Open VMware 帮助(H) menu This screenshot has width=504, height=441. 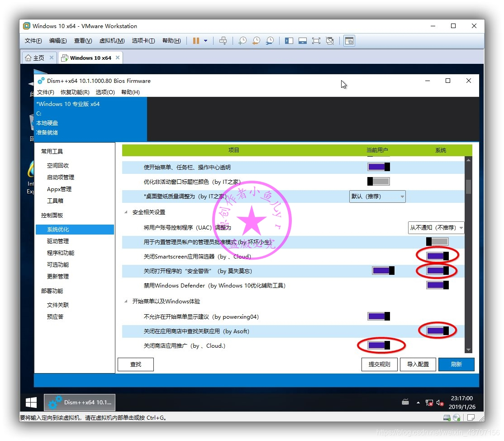click(171, 41)
